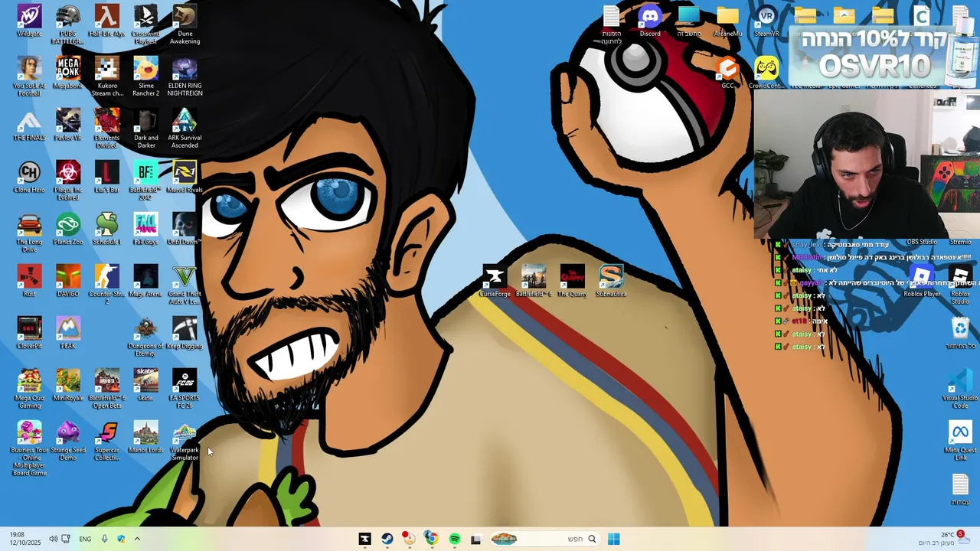Screen dimensions: 980x551
Task: Click the Fall Guys icon
Action: [145, 229]
